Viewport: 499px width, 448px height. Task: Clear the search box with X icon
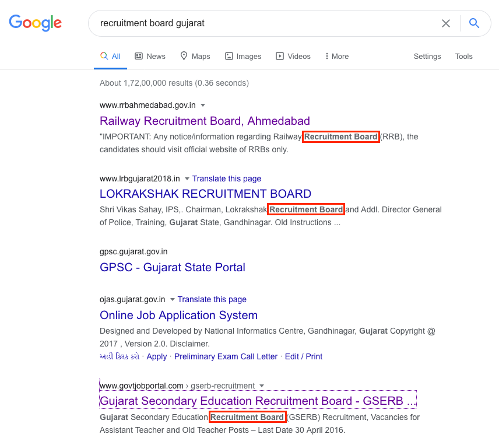446,23
